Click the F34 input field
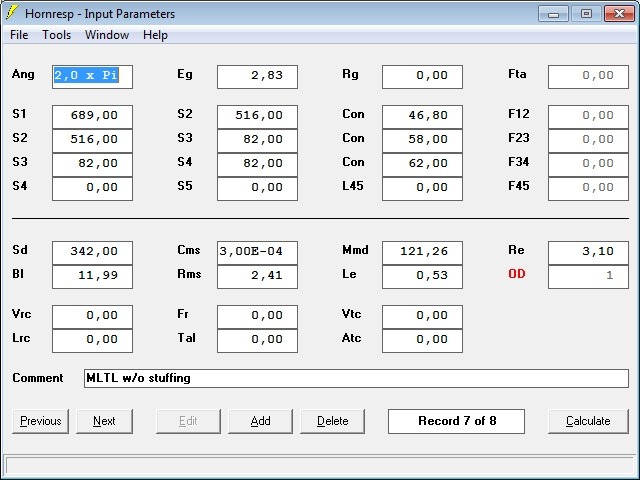Image resolution: width=640 pixels, height=480 pixels. coord(588,165)
